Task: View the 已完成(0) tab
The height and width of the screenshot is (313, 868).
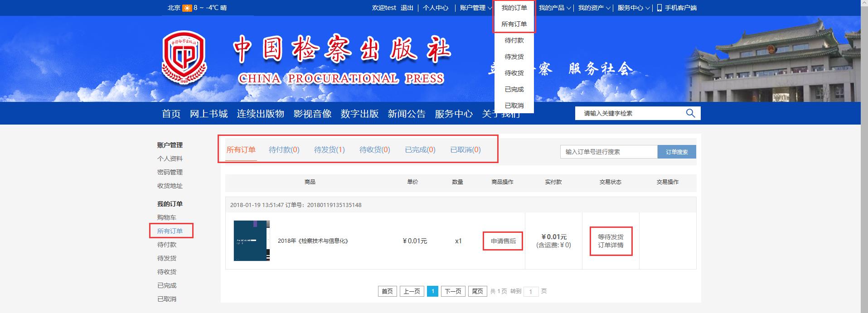Action: [420, 150]
